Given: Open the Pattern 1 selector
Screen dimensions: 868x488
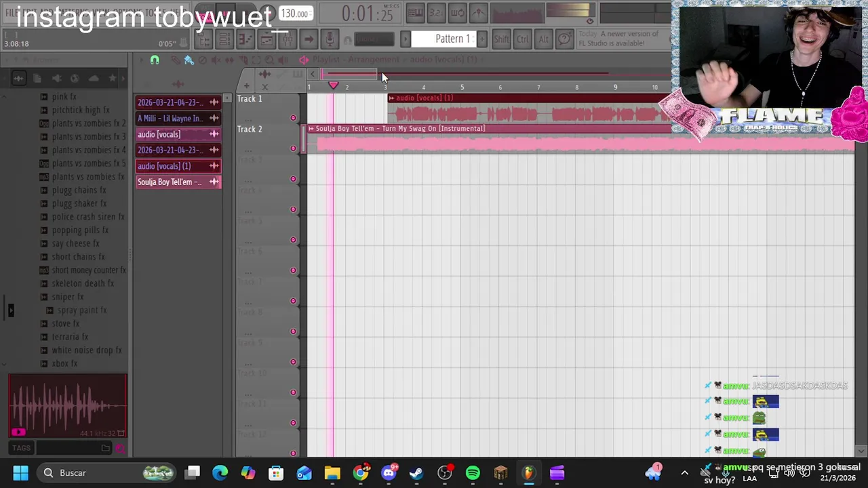Looking at the screenshot, I should [443, 39].
